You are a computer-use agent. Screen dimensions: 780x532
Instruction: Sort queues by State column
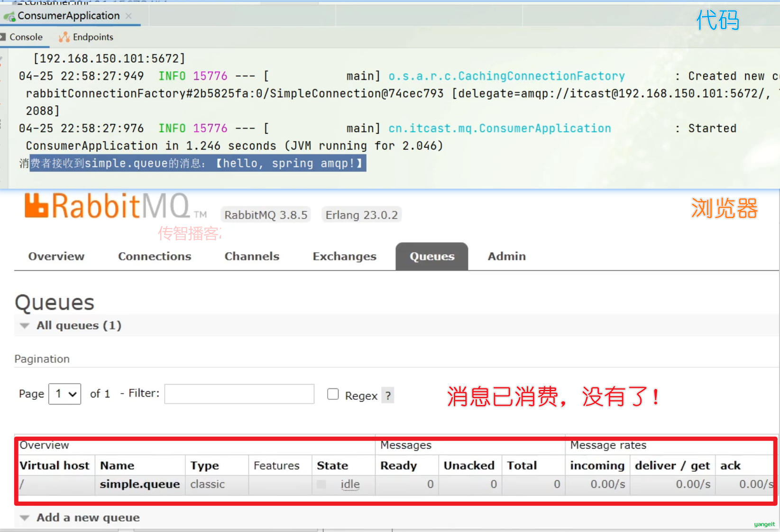pyautogui.click(x=332, y=466)
